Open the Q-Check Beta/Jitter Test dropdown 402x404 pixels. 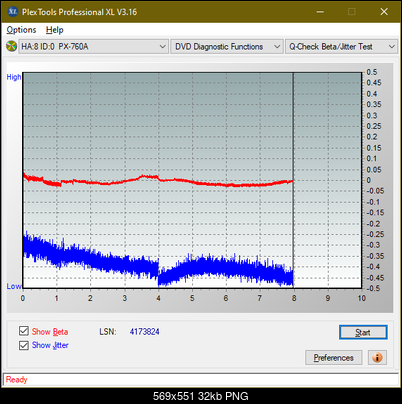pyautogui.click(x=342, y=47)
